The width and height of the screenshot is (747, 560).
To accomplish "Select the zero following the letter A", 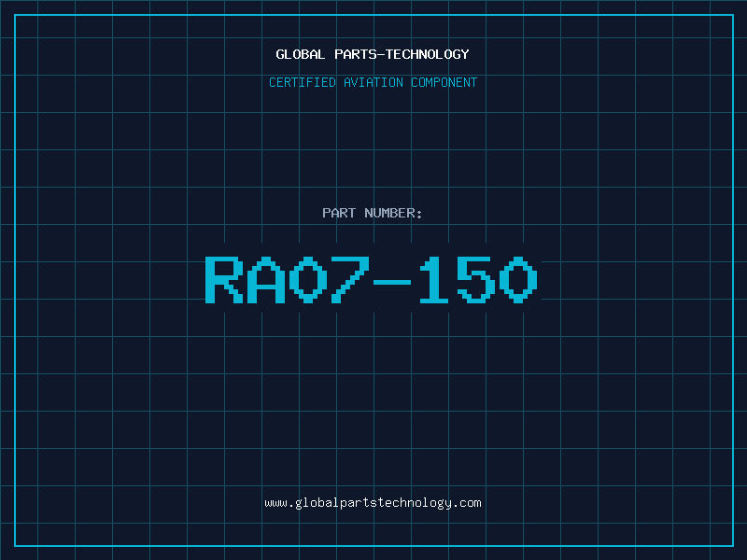I will click(x=308, y=280).
